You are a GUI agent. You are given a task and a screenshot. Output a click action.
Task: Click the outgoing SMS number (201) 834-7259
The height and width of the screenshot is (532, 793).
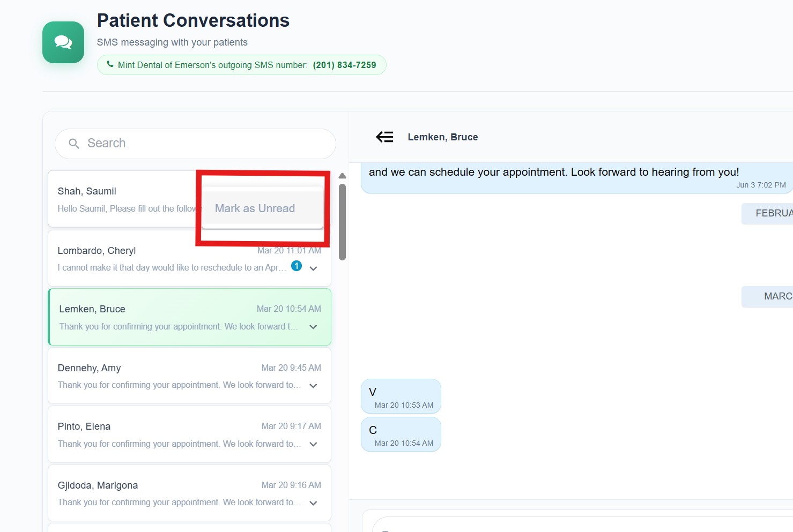pyautogui.click(x=344, y=65)
